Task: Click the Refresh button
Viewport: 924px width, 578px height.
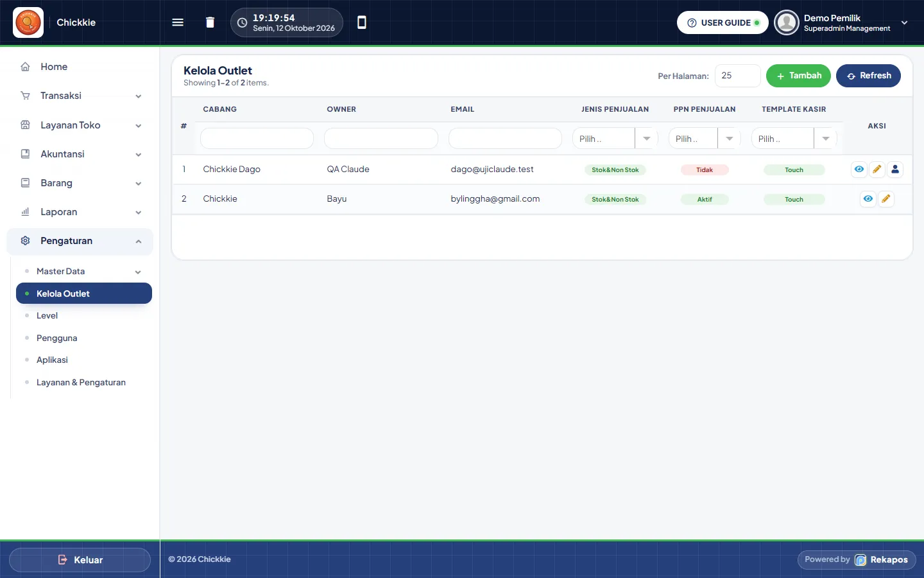Action: click(868, 76)
